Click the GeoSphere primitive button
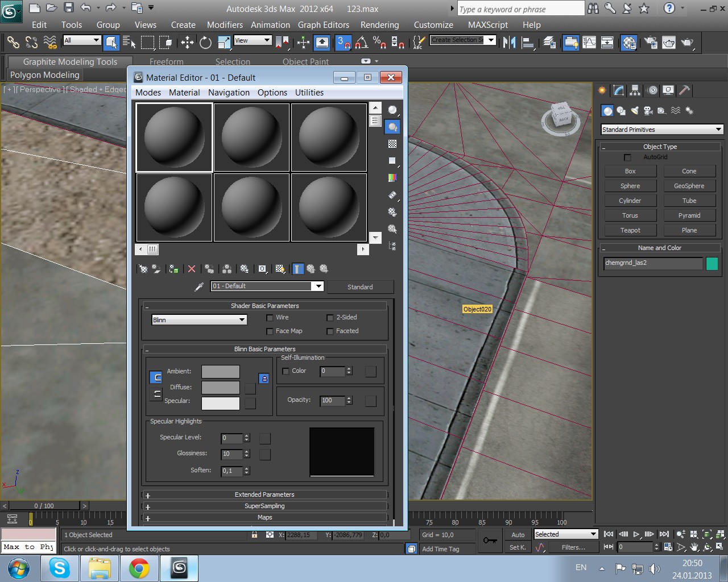Image resolution: width=728 pixels, height=582 pixels. (x=689, y=186)
